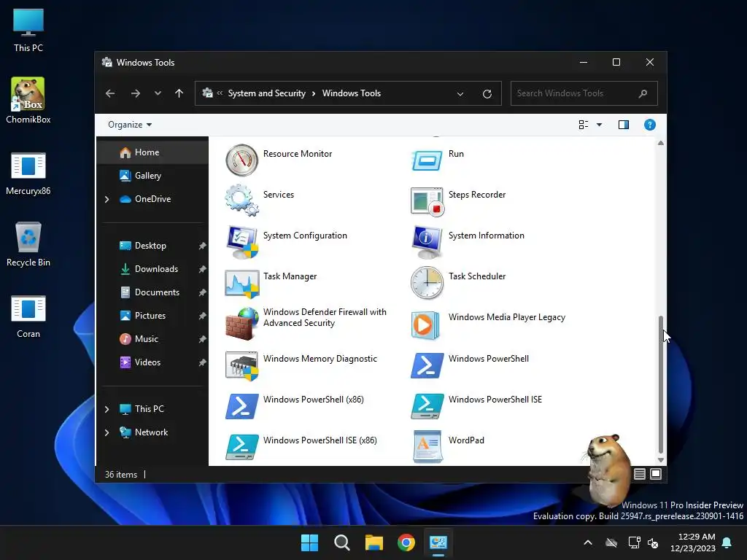The width and height of the screenshot is (747, 560).
Task: Click in the Search Windows Tools box
Action: [584, 93]
